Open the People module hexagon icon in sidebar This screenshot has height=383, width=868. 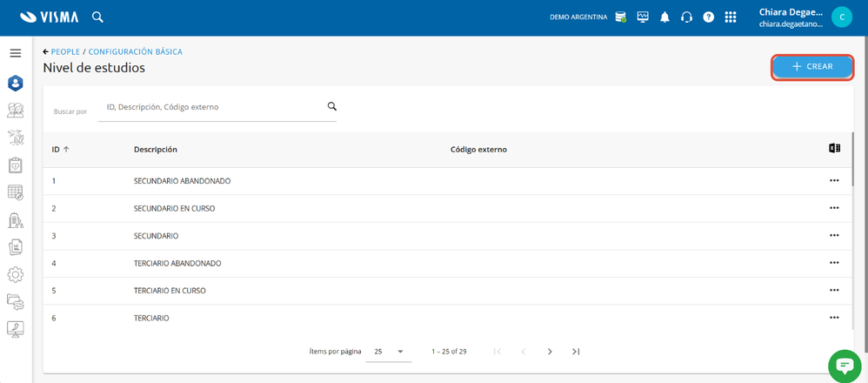[16, 84]
